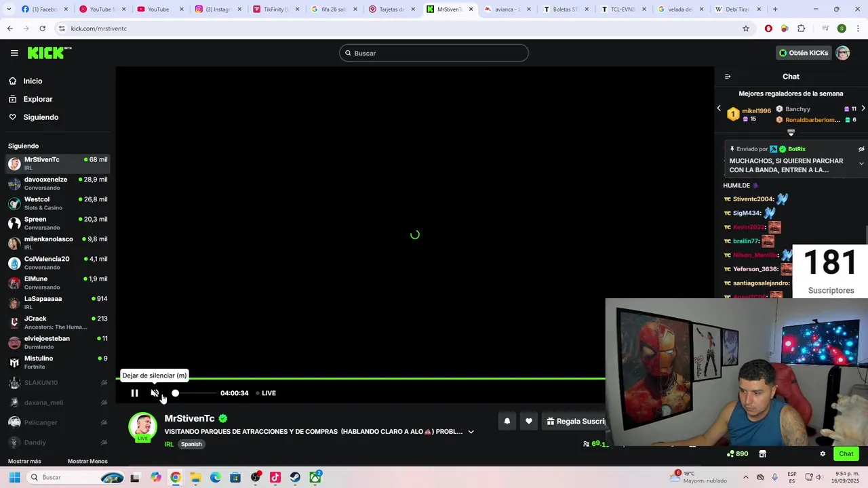This screenshot has width=868, height=488.
Task: Toggle the heart follow button for MrStivenTc
Action: 529,421
